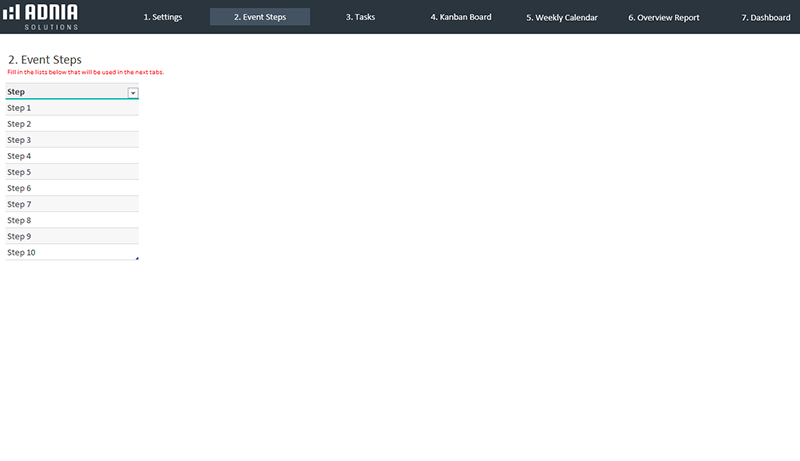Screen dimensions: 800x461
Task: Go to the 1. Settings tab
Action: (162, 17)
